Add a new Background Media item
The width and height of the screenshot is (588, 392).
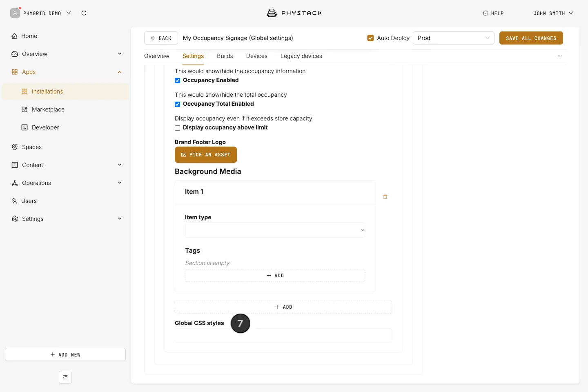click(x=283, y=307)
